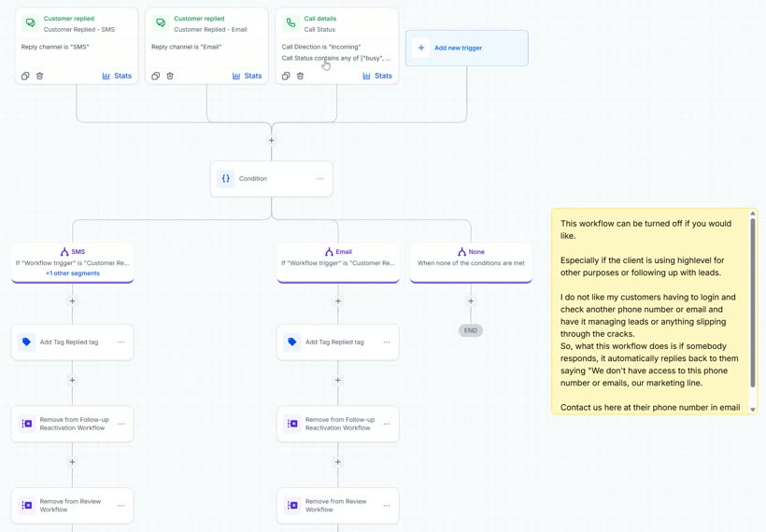Click the 'Reply channel is "SMS"' filter text
This screenshot has width=766, height=532.
pyautogui.click(x=55, y=47)
